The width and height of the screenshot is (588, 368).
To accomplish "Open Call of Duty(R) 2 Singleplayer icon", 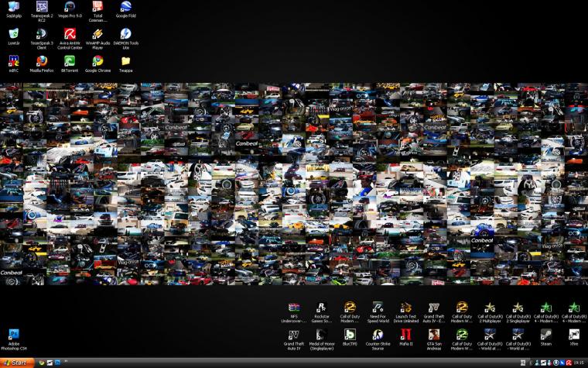I will [518, 312].
